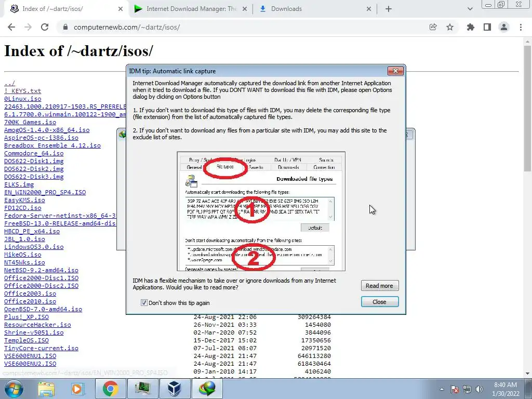Image resolution: width=532 pixels, height=399 pixels.
Task: Download Commodore_64.iso
Action: 34,153
